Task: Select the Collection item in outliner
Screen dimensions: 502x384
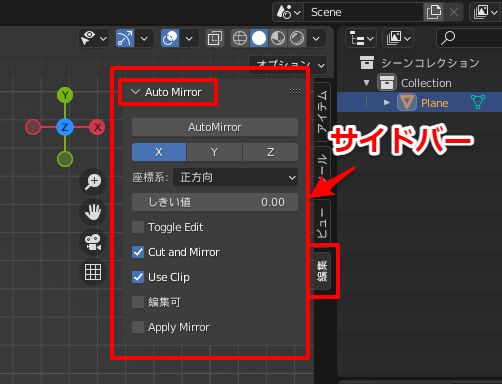Action: 426,83
